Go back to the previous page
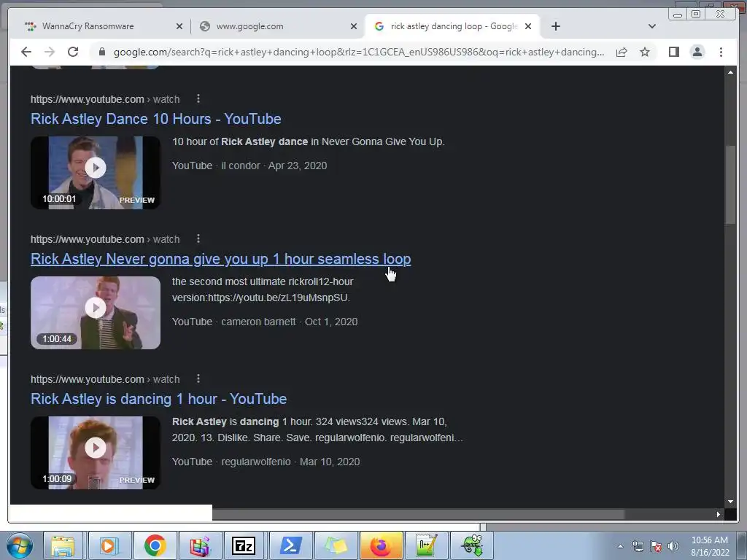 [26, 52]
